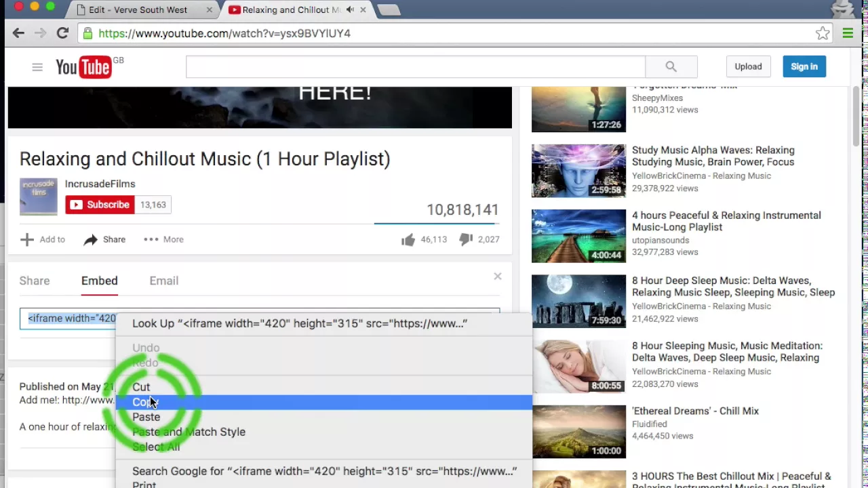Click the Upload button
868x488 pixels.
click(x=748, y=66)
